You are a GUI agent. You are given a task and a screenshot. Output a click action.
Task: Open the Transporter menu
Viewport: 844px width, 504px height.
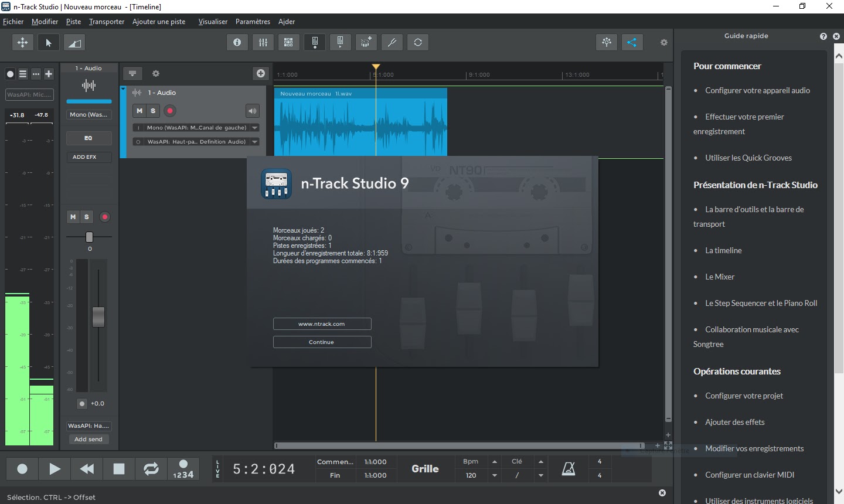click(107, 22)
